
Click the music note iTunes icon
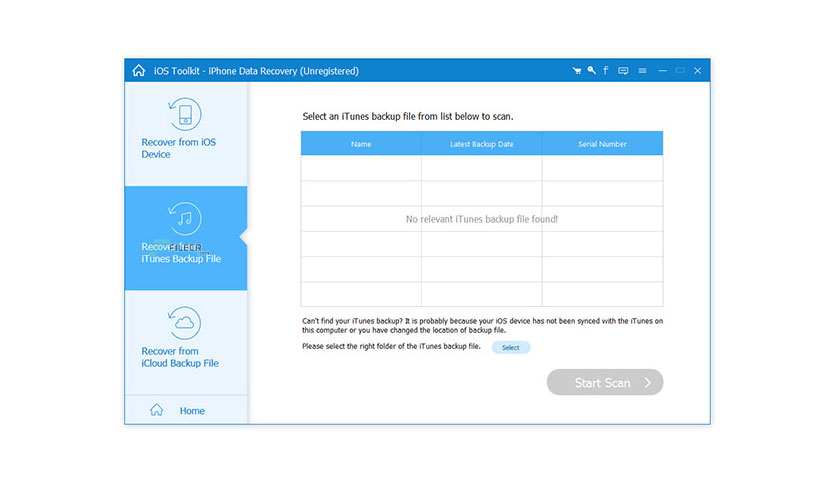tap(185, 219)
